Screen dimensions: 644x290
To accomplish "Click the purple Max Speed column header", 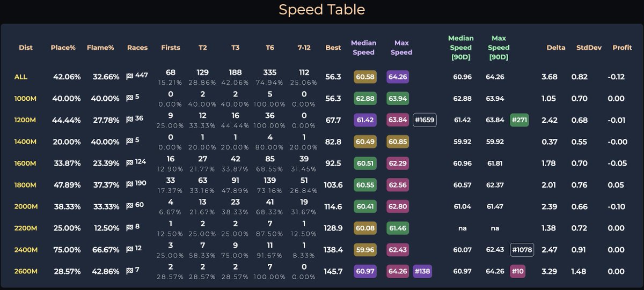I will tap(401, 48).
